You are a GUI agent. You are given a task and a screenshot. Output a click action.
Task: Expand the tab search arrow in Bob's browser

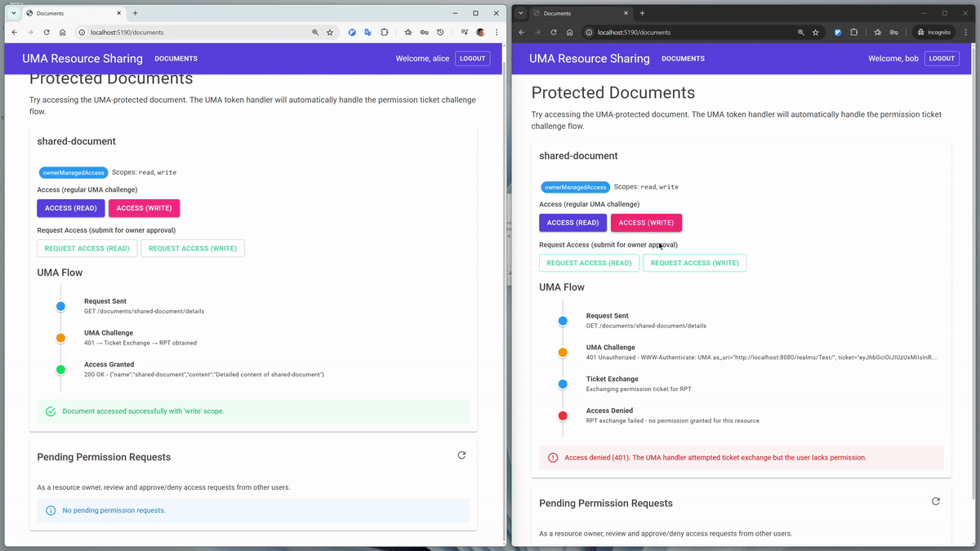pyautogui.click(x=521, y=13)
